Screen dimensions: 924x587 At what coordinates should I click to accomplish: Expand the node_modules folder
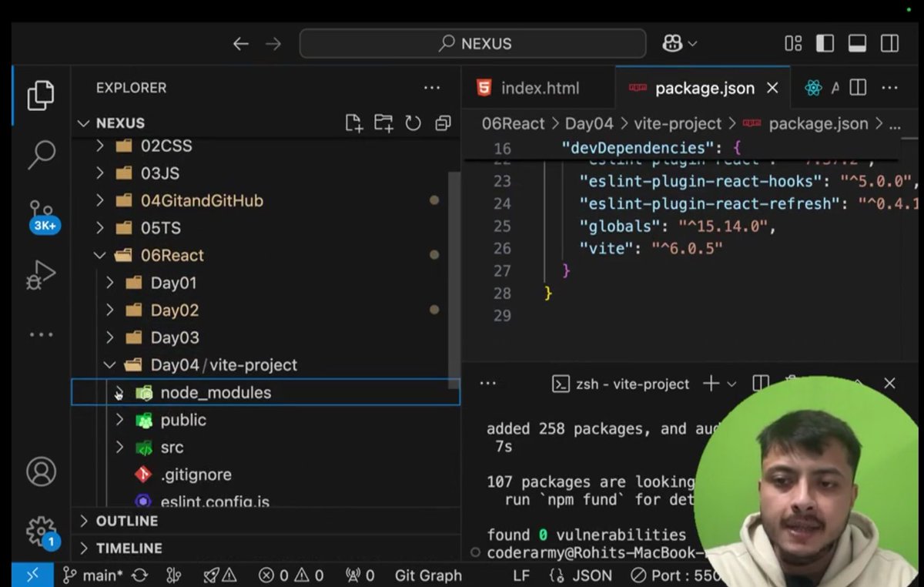coord(119,393)
